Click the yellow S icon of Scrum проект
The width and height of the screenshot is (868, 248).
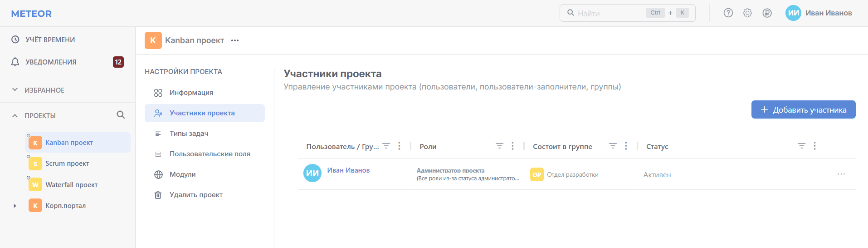[35, 164]
